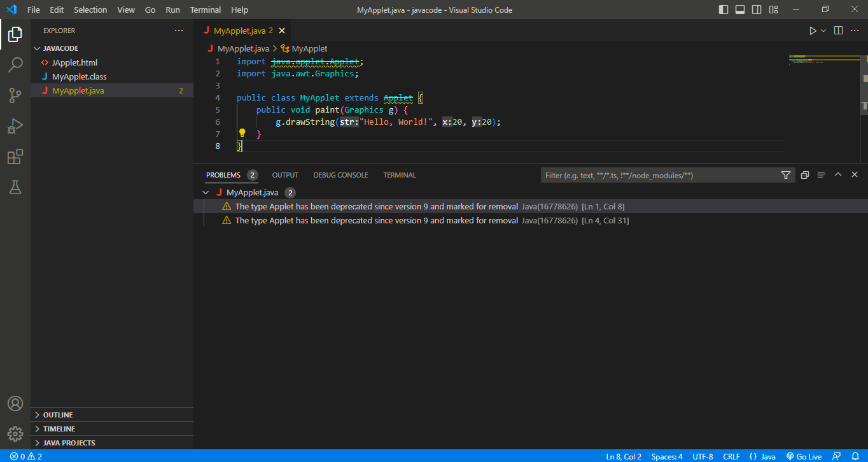Close the bottom panel
The image size is (868, 462).
855,174
